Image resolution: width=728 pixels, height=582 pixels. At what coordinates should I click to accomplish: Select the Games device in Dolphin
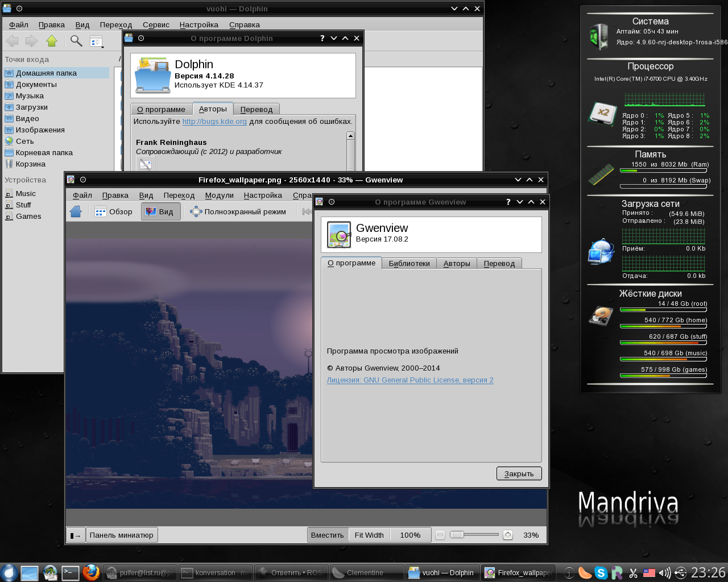34,216
